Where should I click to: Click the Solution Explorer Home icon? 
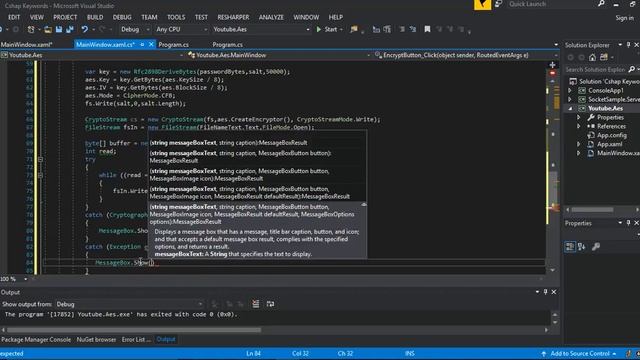click(x=592, y=58)
